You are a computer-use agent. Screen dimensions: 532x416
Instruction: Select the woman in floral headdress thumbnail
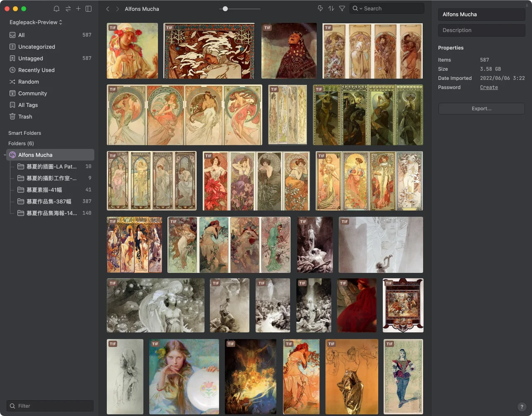coord(132,51)
